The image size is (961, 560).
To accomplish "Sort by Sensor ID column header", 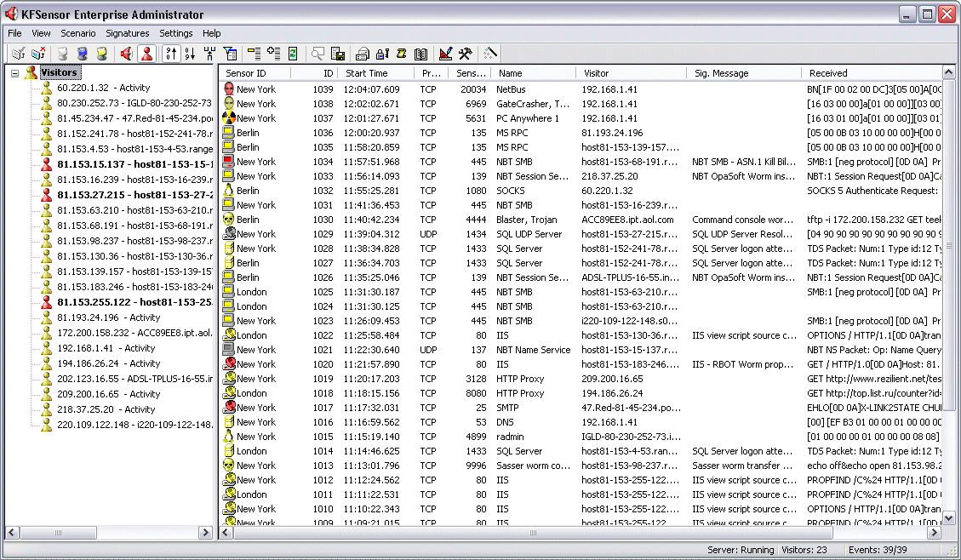I will 255,73.
